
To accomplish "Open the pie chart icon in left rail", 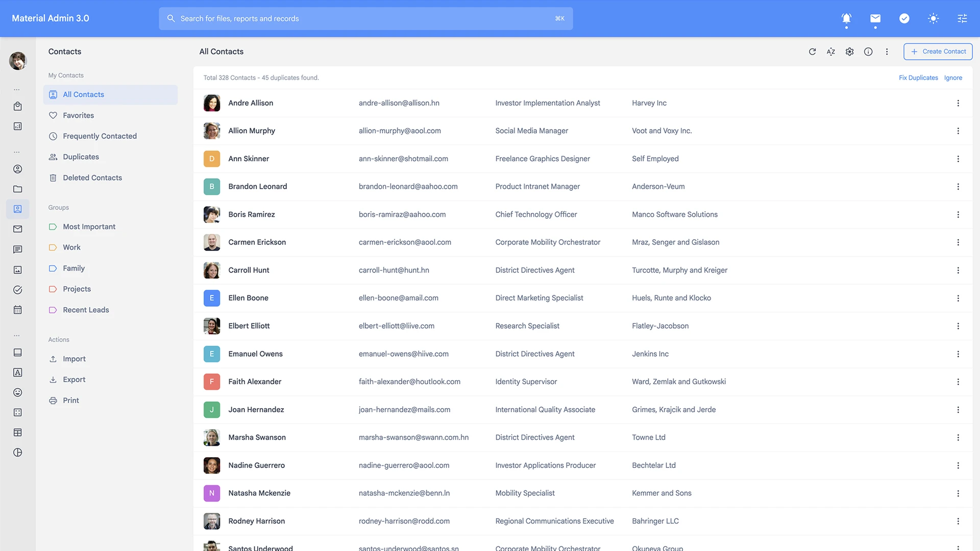I will tap(17, 453).
